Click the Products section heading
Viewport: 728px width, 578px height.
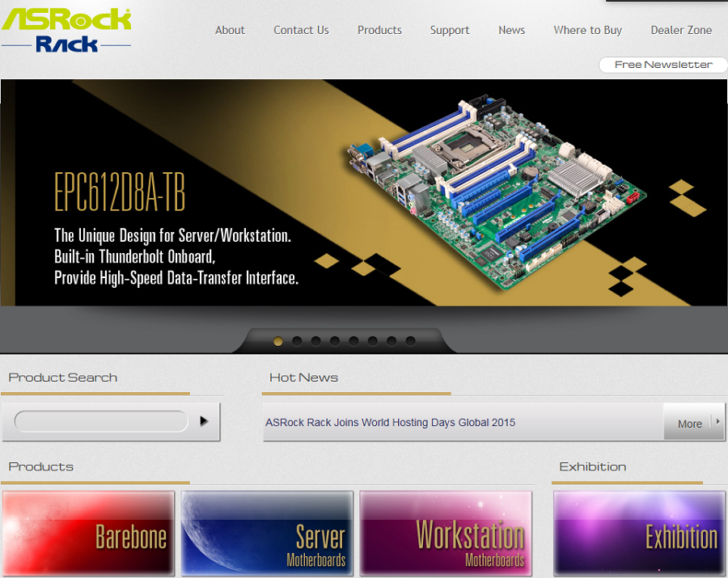(x=41, y=466)
